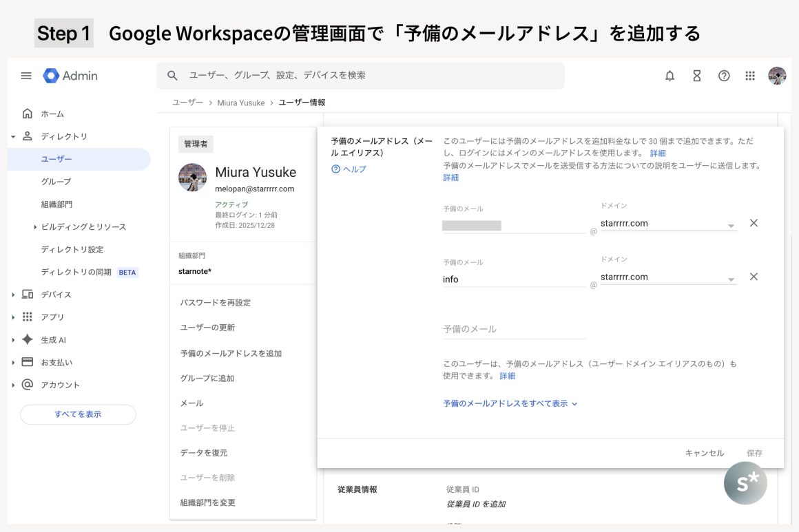Select グループ in the directory menu

(56, 182)
